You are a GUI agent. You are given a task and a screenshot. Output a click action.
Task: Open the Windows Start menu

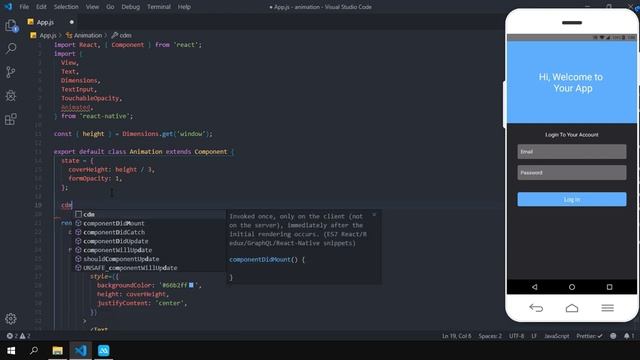coord(11,351)
